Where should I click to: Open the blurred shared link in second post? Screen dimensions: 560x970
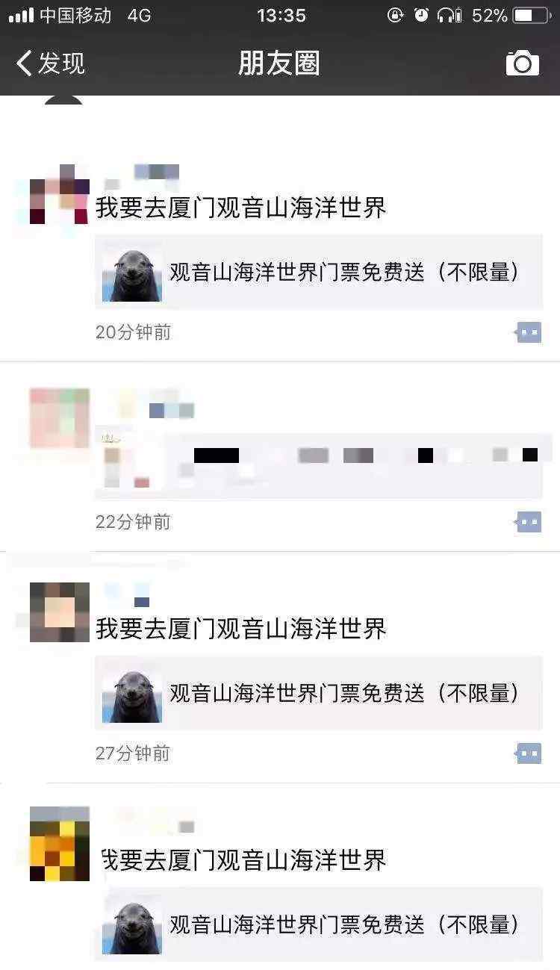coord(319,467)
